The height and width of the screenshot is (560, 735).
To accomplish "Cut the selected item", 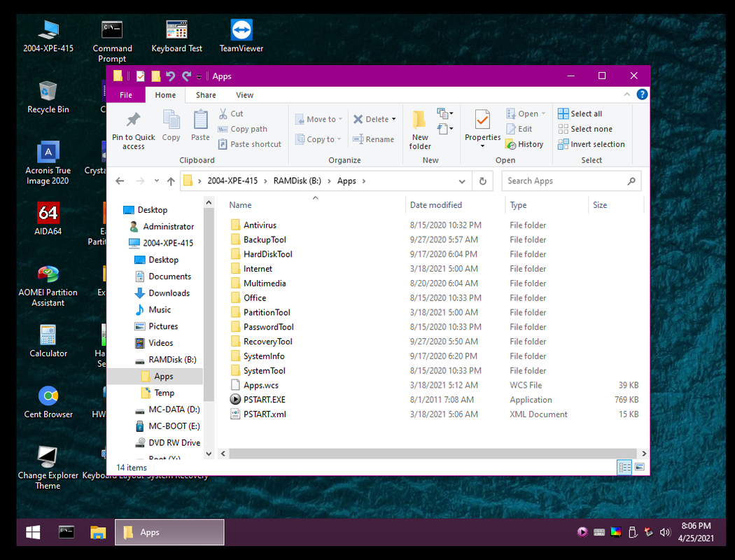I will [x=230, y=113].
